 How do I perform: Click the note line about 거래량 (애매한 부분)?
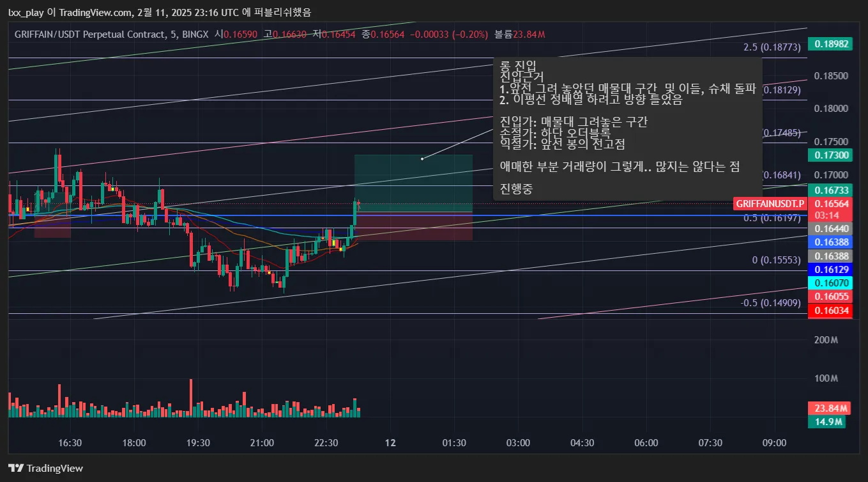(x=620, y=166)
